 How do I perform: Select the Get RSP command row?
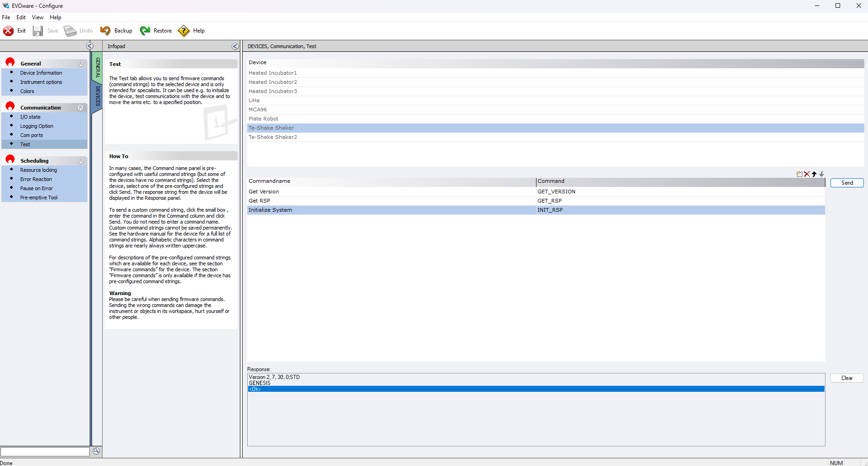(x=536, y=201)
